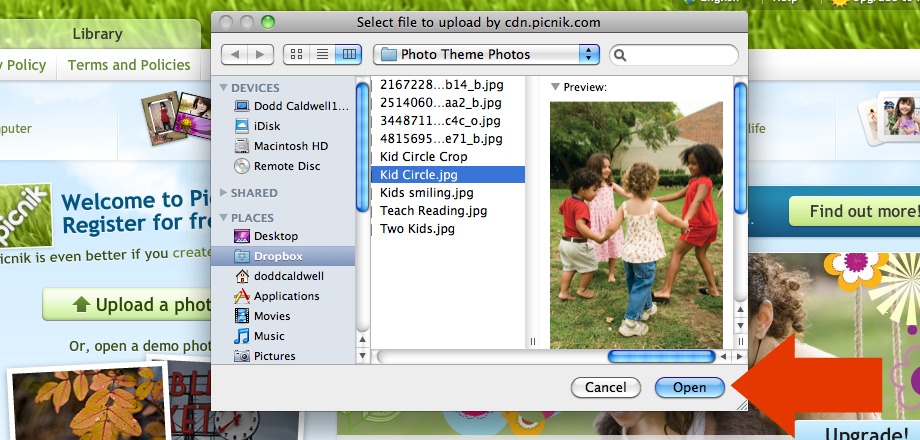Viewport: 920px width, 440px height.
Task: Select Dodd Caldwell computer in sidebar
Action: point(292,106)
